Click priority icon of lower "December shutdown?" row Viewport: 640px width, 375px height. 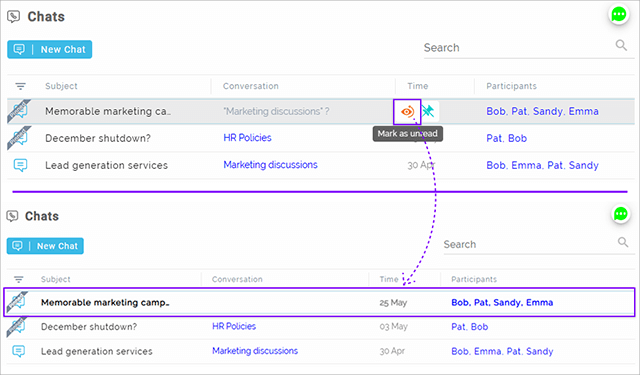coord(17,326)
